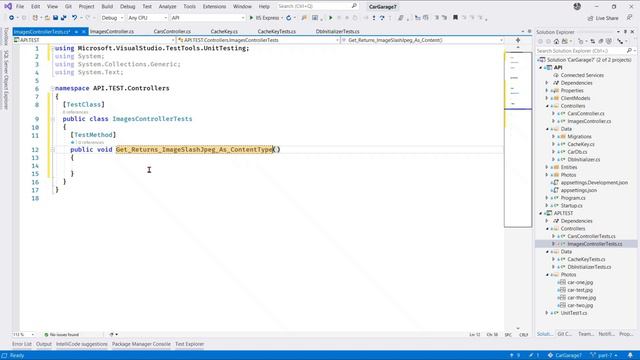The image size is (640, 360).
Task: Expand the Entities folder
Action: click(547, 167)
